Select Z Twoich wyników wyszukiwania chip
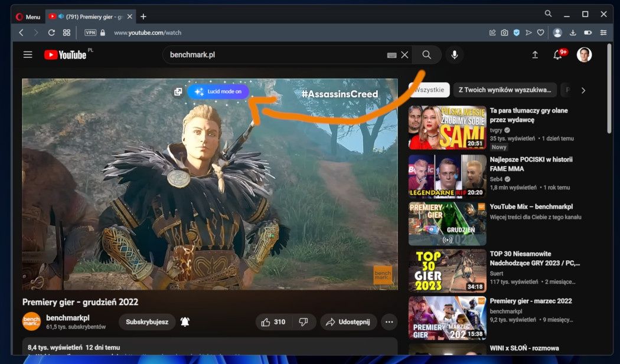This screenshot has height=364, width=620. click(505, 90)
